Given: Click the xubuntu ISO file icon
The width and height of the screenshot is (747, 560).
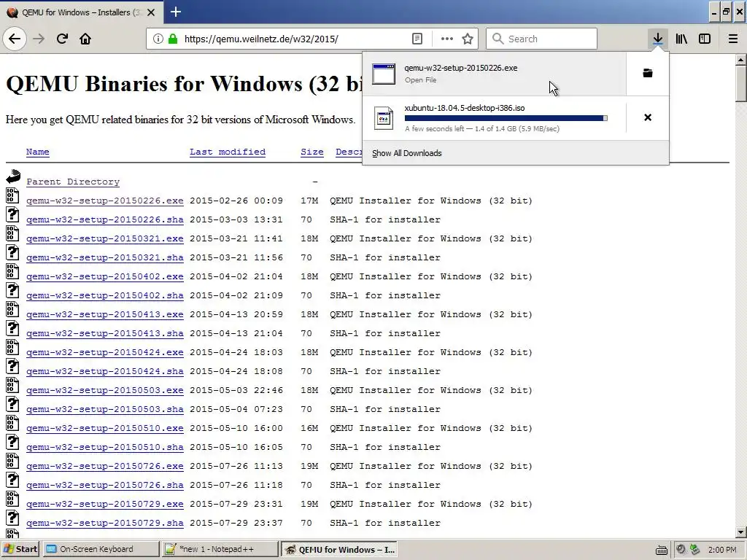Looking at the screenshot, I should [384, 118].
